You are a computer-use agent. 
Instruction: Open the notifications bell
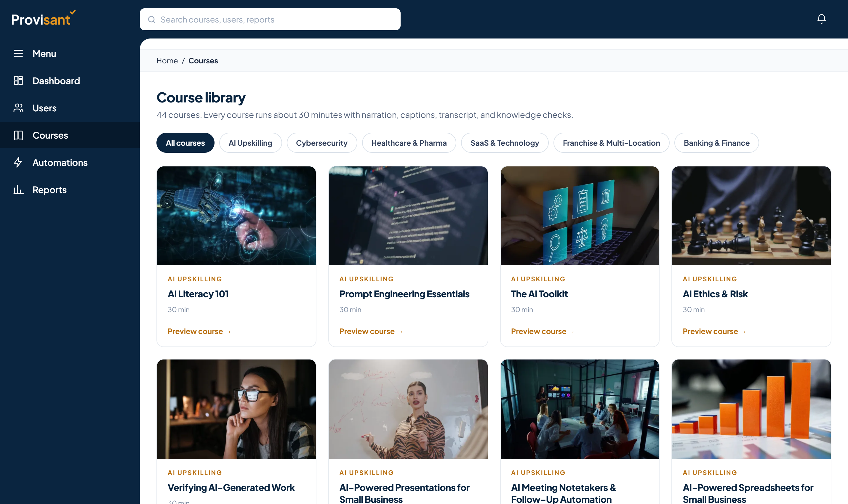pyautogui.click(x=821, y=19)
